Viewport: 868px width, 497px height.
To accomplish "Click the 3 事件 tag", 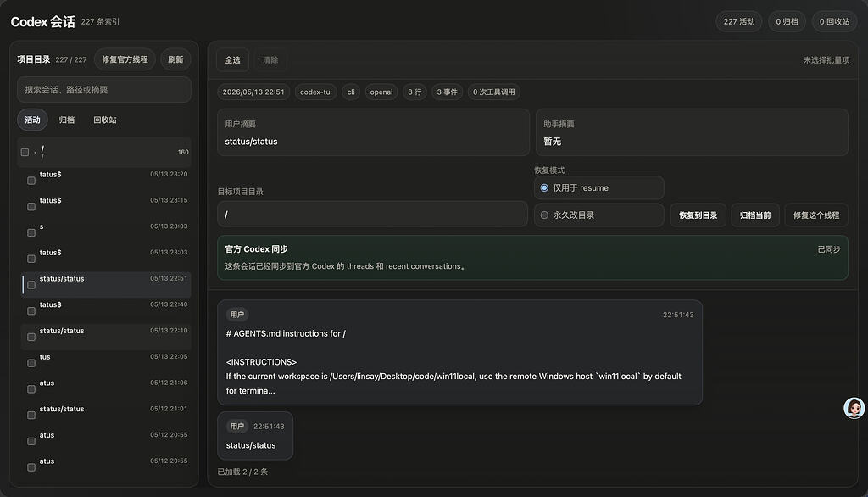I will tap(448, 92).
